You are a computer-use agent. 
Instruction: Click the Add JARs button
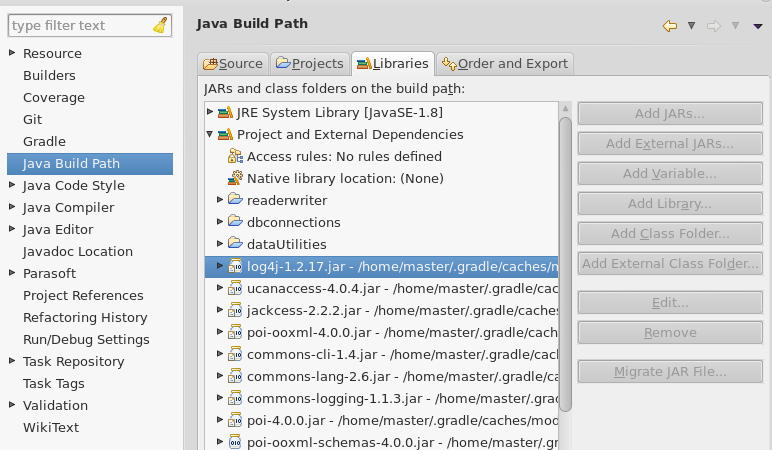(670, 114)
